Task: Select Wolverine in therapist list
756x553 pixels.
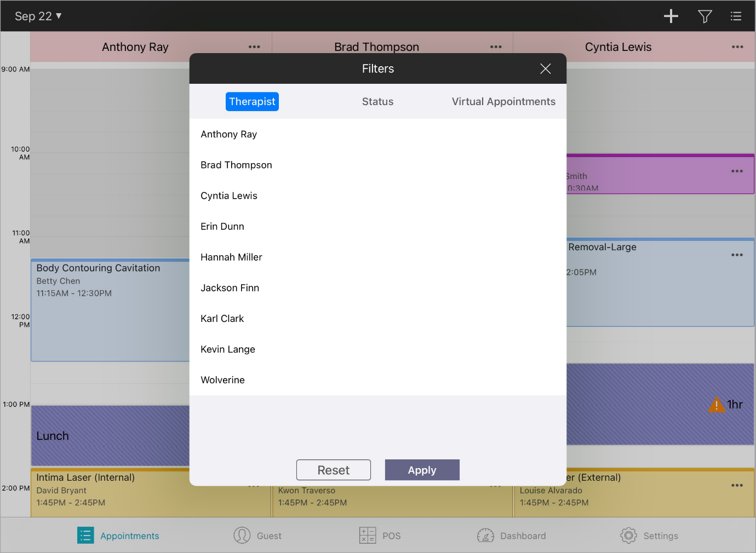Action: click(x=222, y=380)
